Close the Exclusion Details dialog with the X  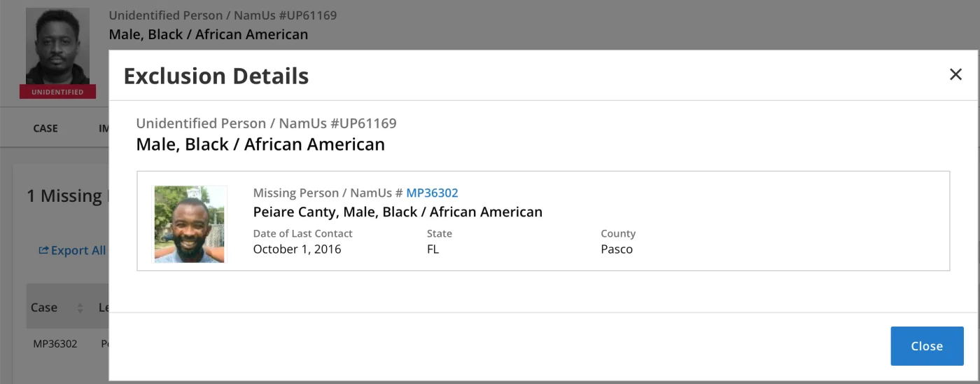(x=955, y=74)
